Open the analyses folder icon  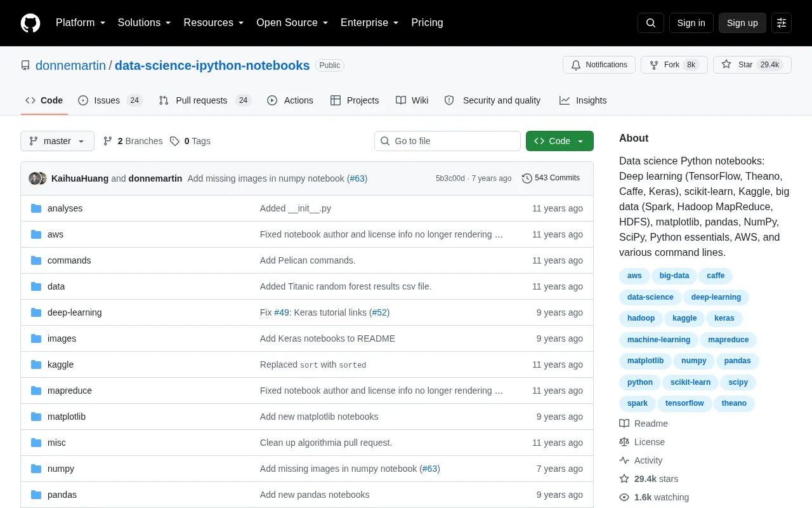36,208
